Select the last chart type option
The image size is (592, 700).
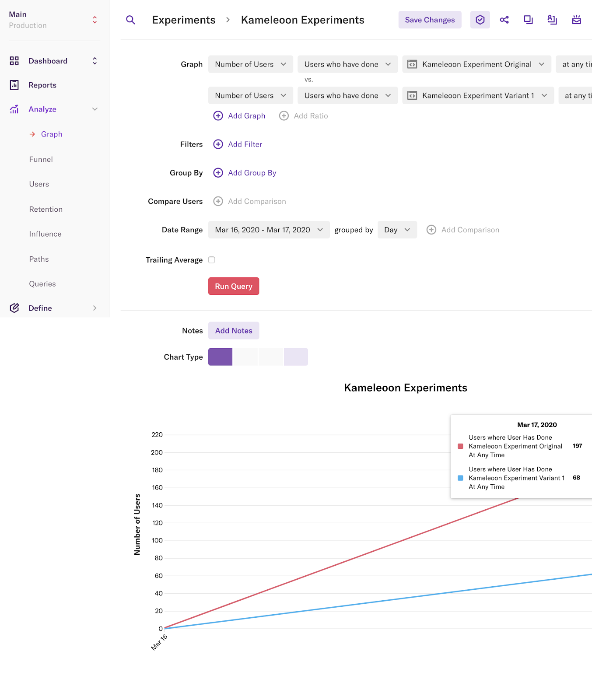click(x=296, y=357)
